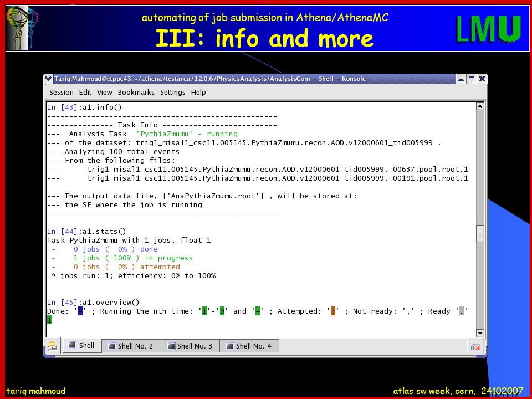
Task: Click the LMU logo on slide
Action: [489, 29]
